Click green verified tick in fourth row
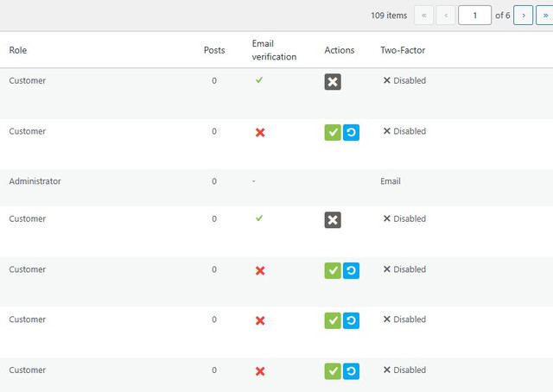Screen dimensions: 553x392 [259, 218]
